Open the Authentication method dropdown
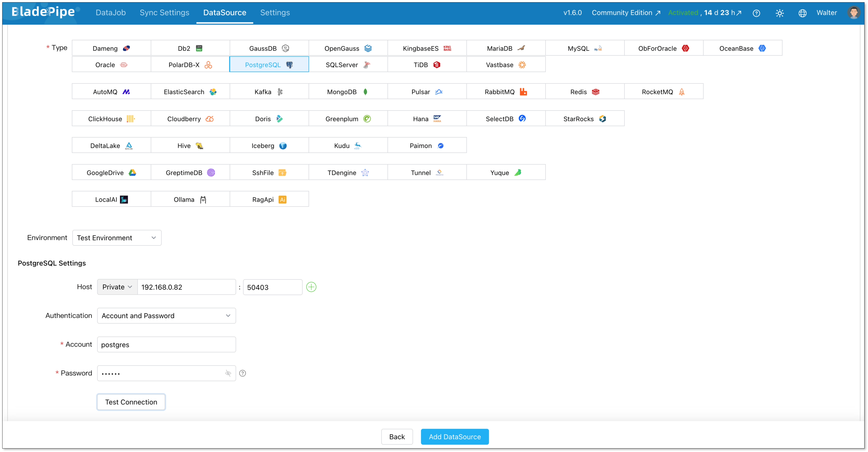 (167, 316)
